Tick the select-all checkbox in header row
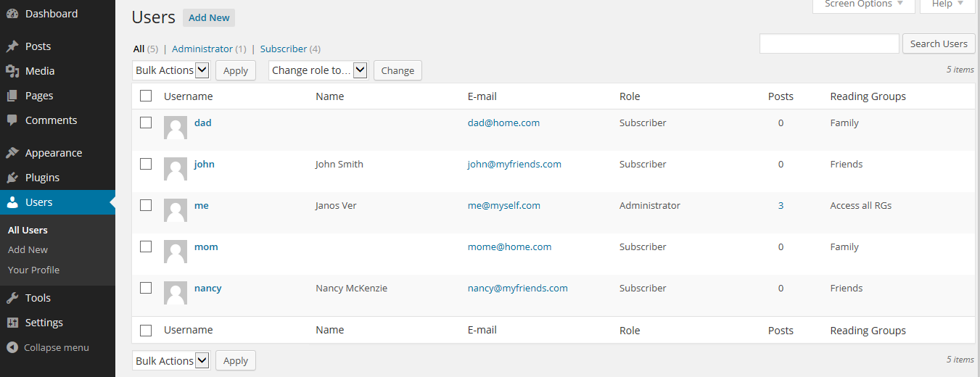Screen dimensions: 980x377 (146, 96)
